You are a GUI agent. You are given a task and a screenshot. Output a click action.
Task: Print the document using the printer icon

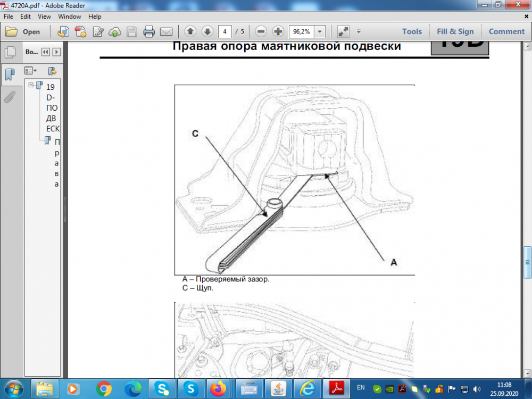point(149,31)
